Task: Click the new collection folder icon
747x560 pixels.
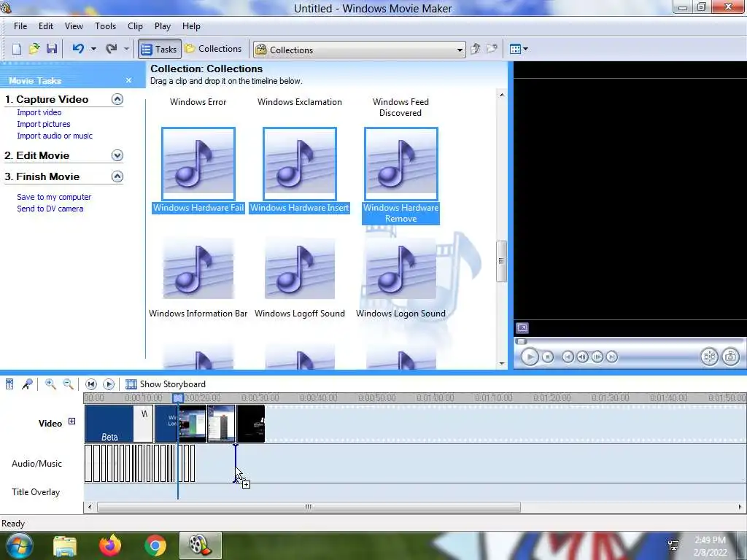Action: [x=492, y=49]
